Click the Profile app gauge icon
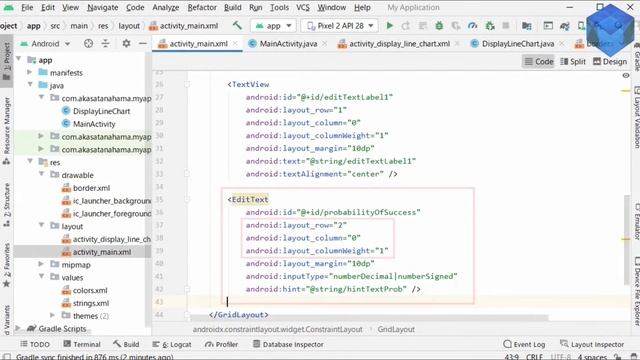The height and width of the screenshot is (360, 640). pyautogui.click(x=472, y=26)
